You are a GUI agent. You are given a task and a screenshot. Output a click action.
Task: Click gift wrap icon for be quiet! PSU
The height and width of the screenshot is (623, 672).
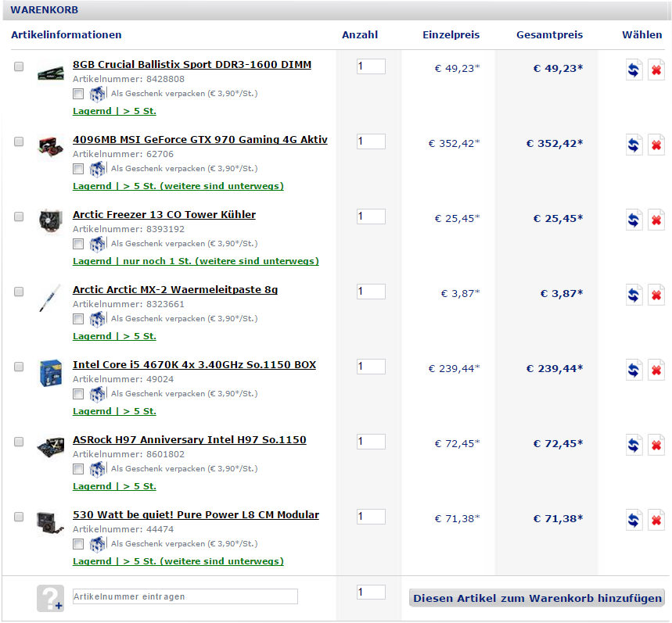coord(97,544)
